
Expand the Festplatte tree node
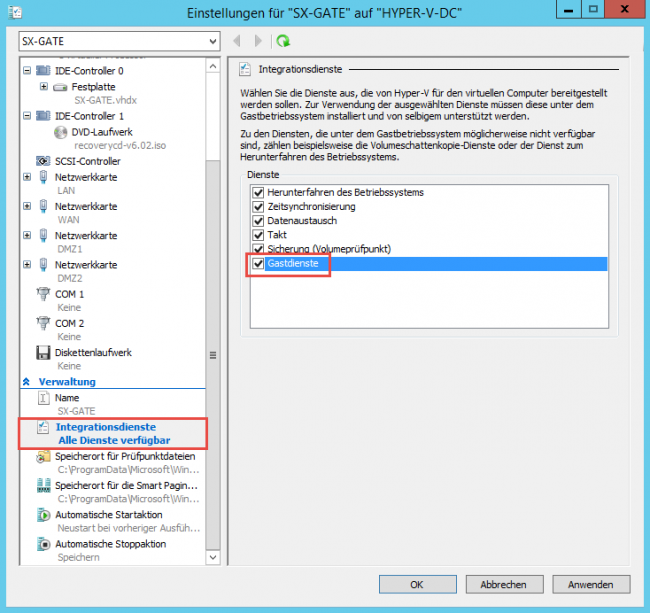coord(43,87)
